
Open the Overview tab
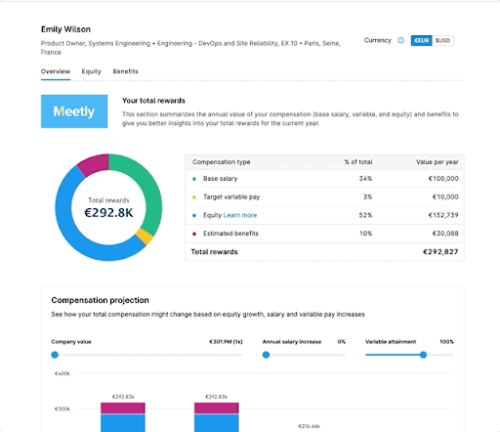coord(55,71)
